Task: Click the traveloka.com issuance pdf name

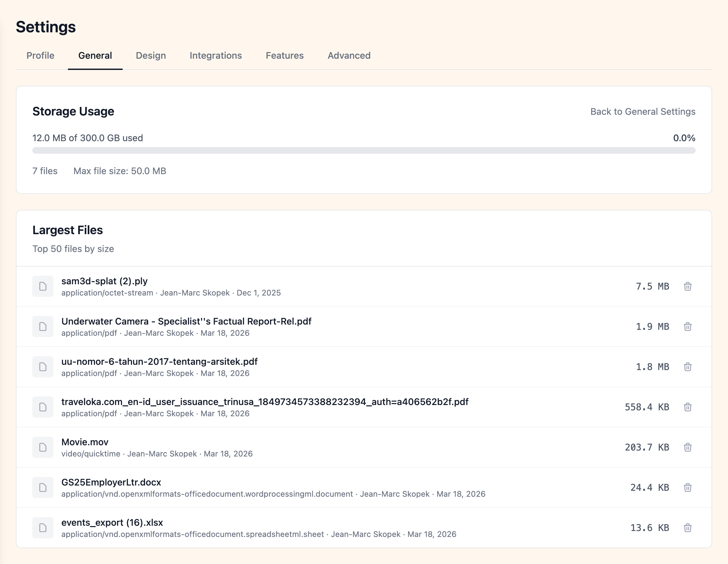Action: pyautogui.click(x=265, y=402)
